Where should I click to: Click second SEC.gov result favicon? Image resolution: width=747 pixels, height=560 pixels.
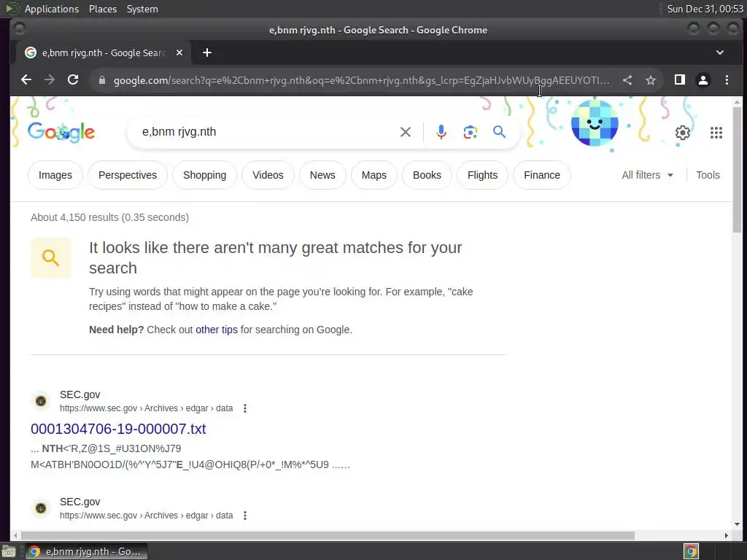41,508
